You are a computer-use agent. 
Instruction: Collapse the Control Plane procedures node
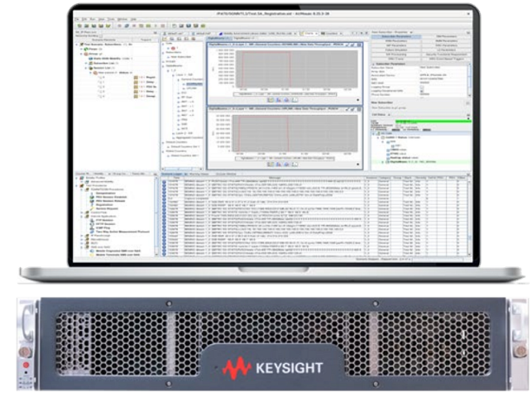pos(82,213)
